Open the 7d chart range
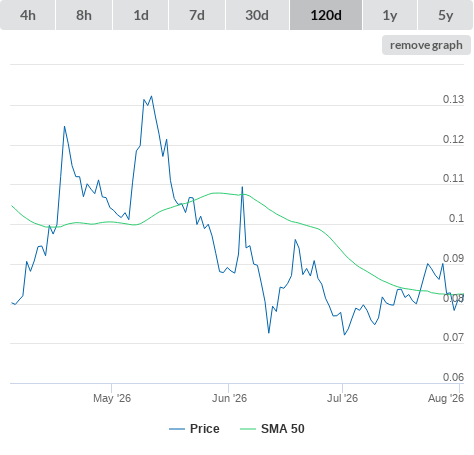 click(x=197, y=15)
